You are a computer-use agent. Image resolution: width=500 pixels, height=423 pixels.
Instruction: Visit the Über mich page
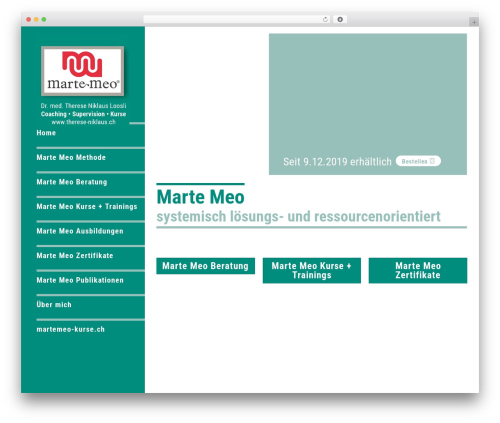(54, 305)
